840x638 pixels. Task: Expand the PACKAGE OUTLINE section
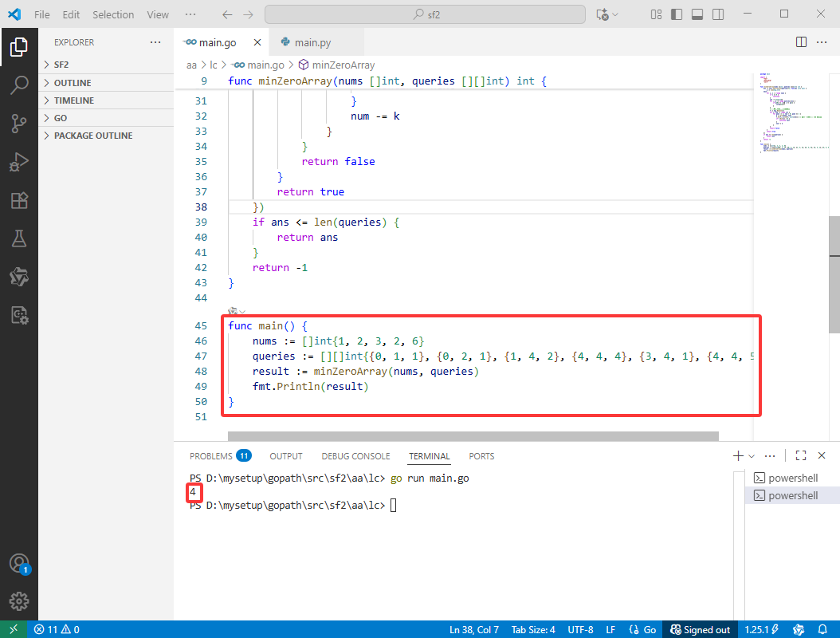[106, 136]
